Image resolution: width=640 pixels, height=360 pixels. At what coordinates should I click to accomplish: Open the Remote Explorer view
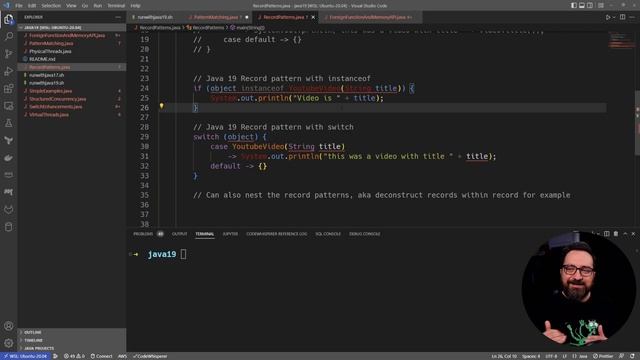click(x=9, y=106)
